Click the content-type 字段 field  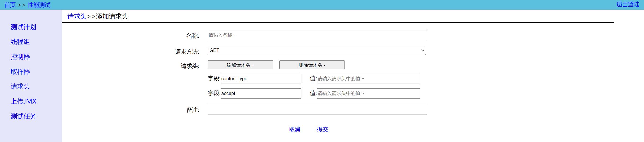(x=261, y=79)
